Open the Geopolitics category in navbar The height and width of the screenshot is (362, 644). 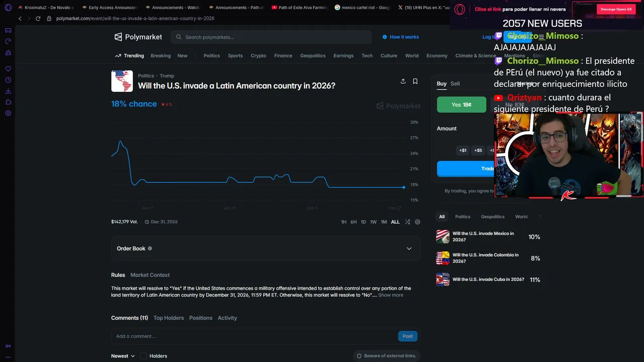tap(313, 56)
